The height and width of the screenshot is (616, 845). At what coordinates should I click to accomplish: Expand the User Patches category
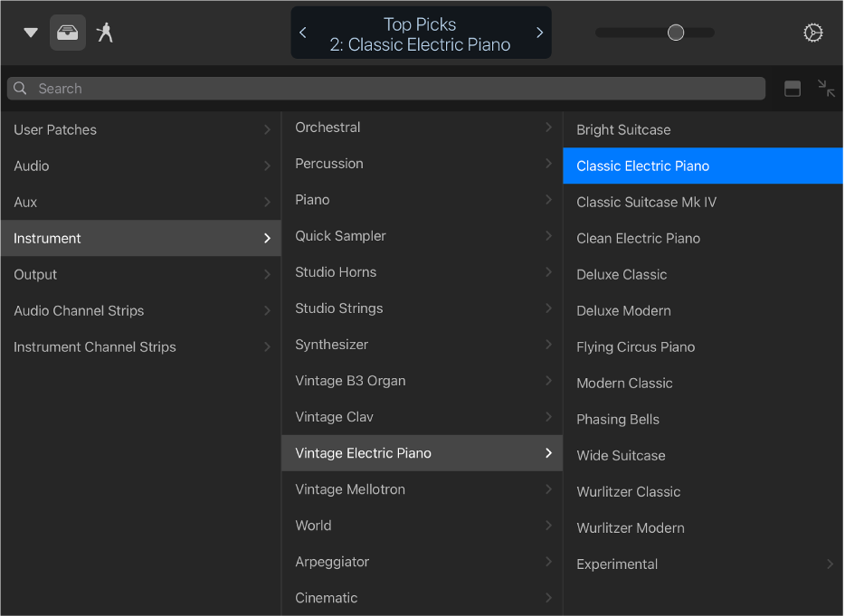[140, 129]
